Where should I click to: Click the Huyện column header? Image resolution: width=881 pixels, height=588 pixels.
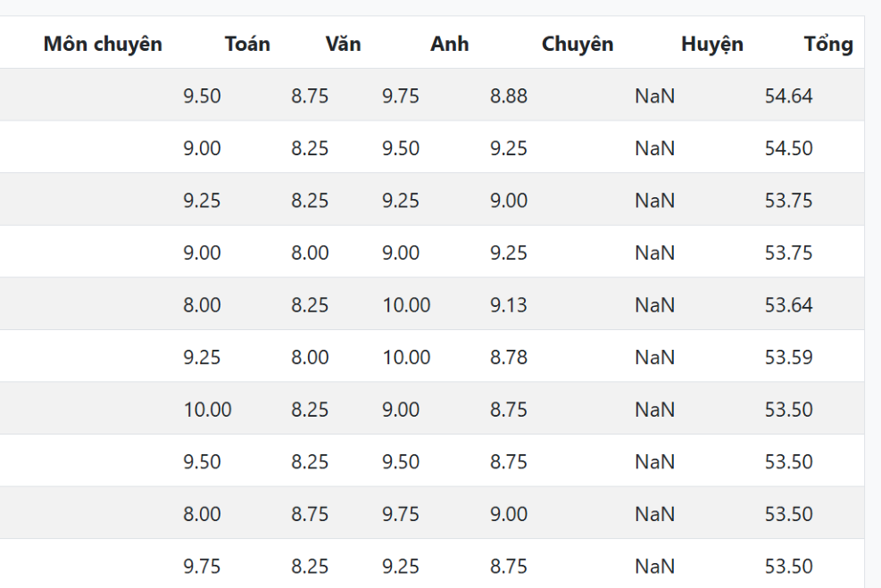pos(711,44)
